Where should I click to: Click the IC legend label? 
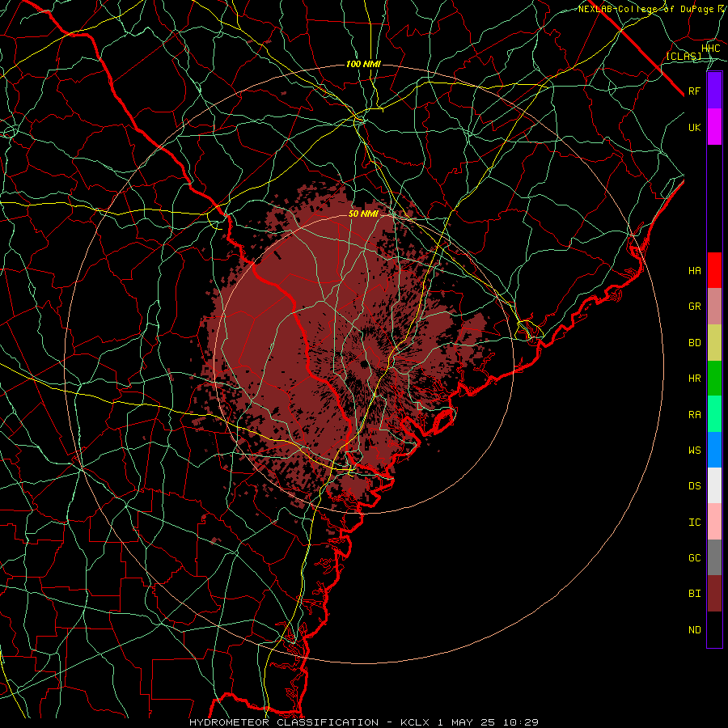[x=694, y=523]
